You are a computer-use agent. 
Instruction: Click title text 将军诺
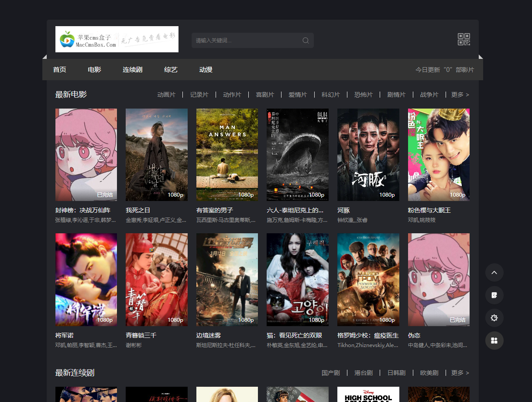(x=65, y=335)
